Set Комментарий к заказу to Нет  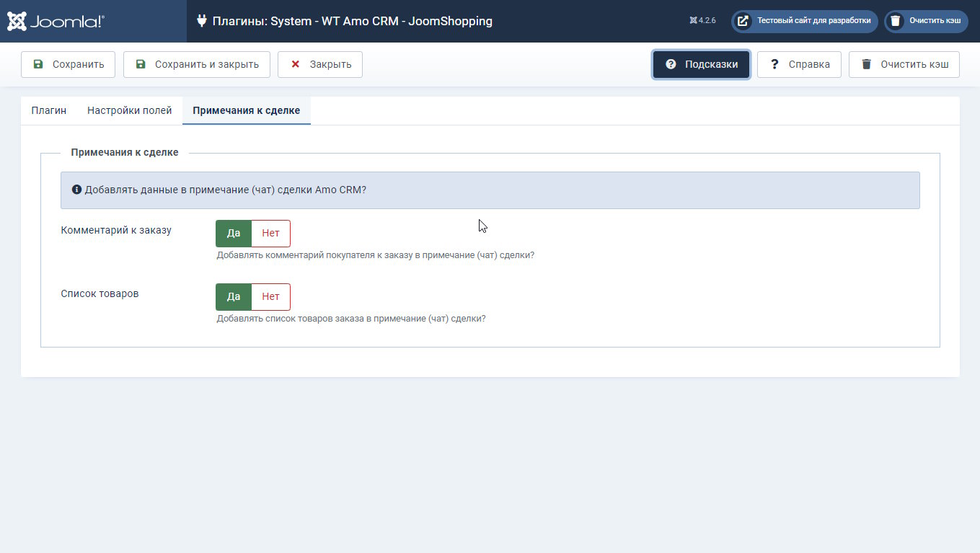[x=270, y=234]
